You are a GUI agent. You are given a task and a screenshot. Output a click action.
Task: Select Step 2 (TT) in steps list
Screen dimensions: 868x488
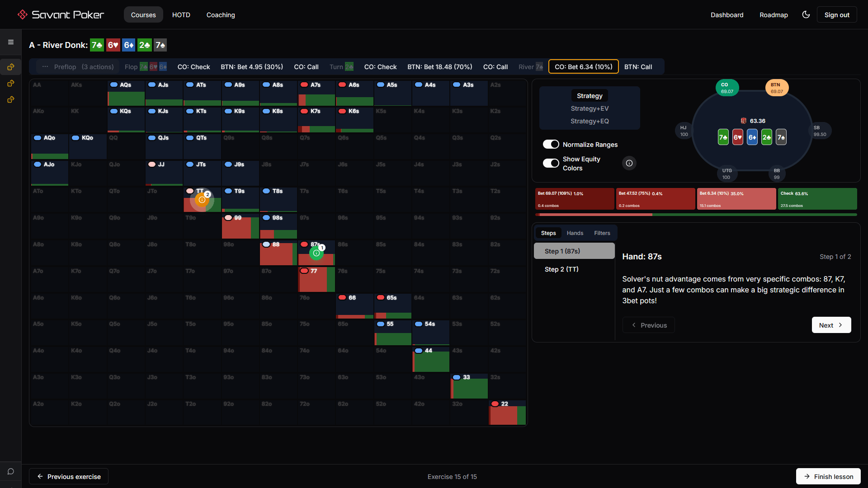click(561, 269)
